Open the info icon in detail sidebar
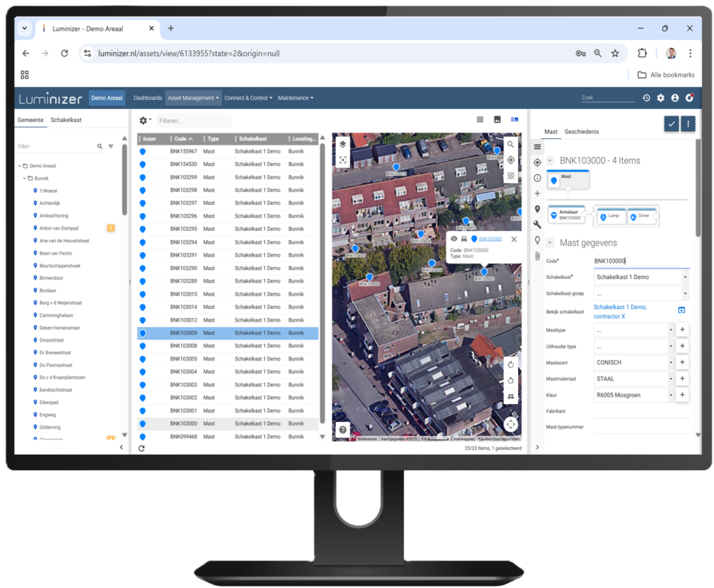 tap(538, 178)
